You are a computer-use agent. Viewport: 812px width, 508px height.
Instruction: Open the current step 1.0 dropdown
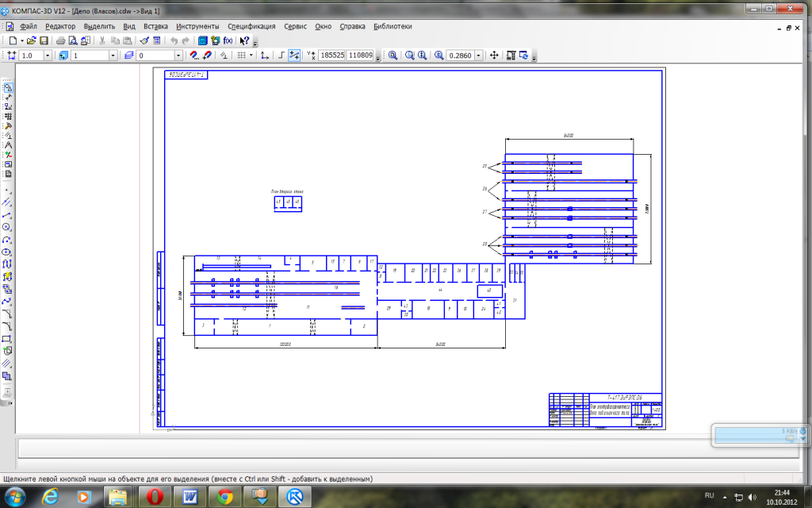click(48, 55)
